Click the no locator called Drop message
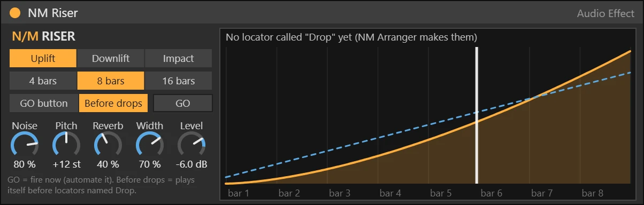Screen dimensions: 644x205 [351, 37]
